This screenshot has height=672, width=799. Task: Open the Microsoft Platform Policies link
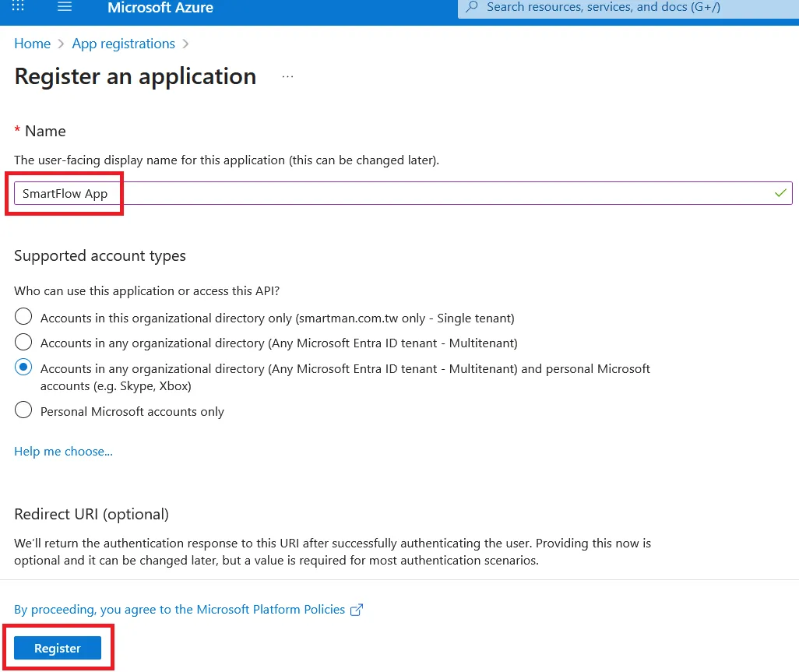tap(179, 610)
